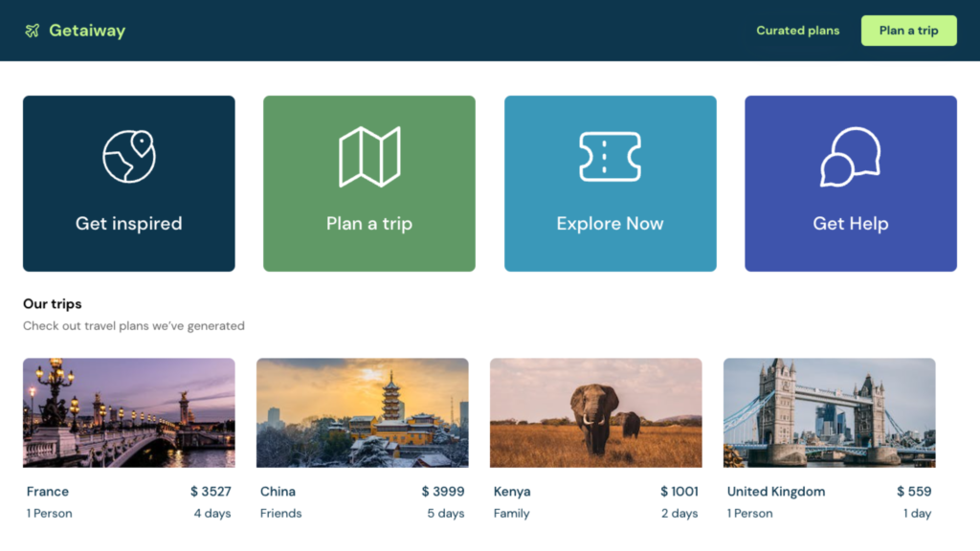Screen dimensions: 980x551
Task: Choose the Explore Now card label
Action: pos(610,224)
